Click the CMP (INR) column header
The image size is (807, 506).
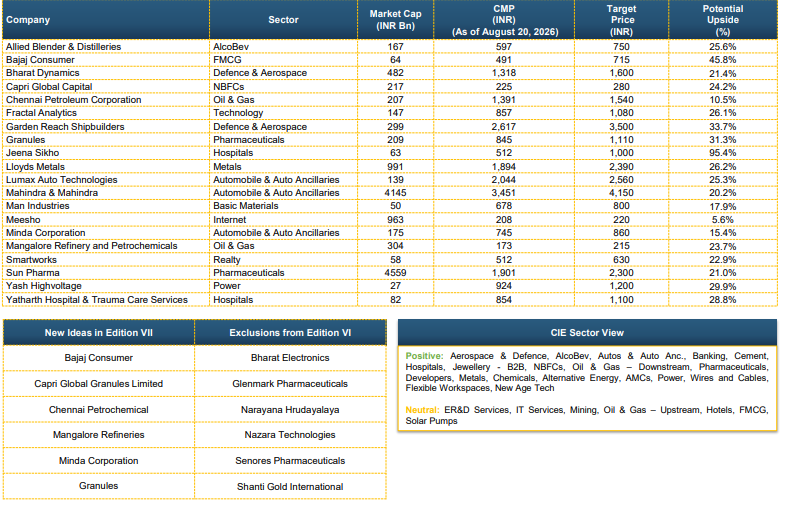(504, 20)
